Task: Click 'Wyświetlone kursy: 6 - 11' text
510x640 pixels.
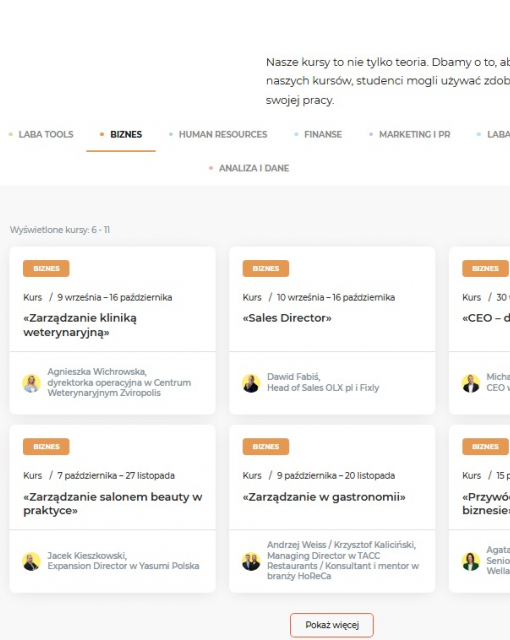Action: [x=60, y=230]
